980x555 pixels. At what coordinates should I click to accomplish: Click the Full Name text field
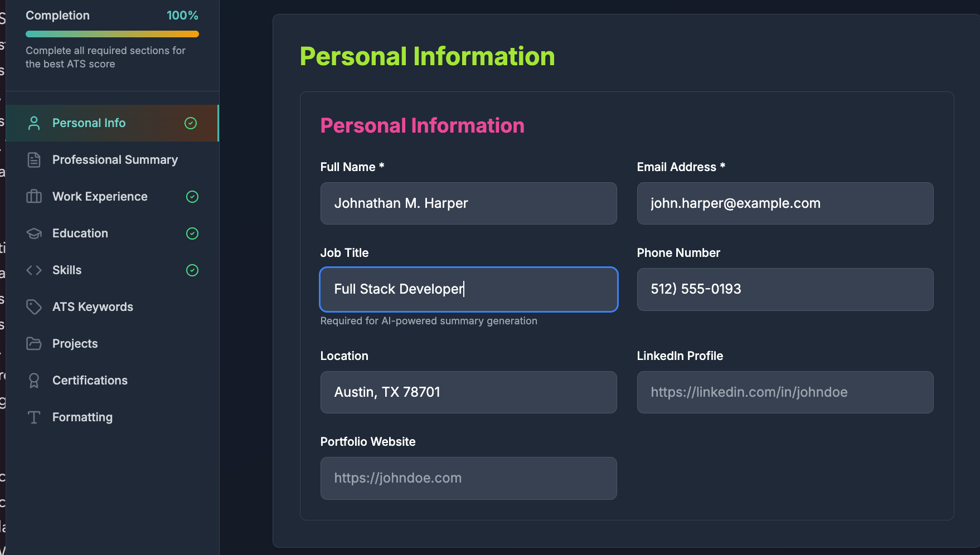pos(468,203)
